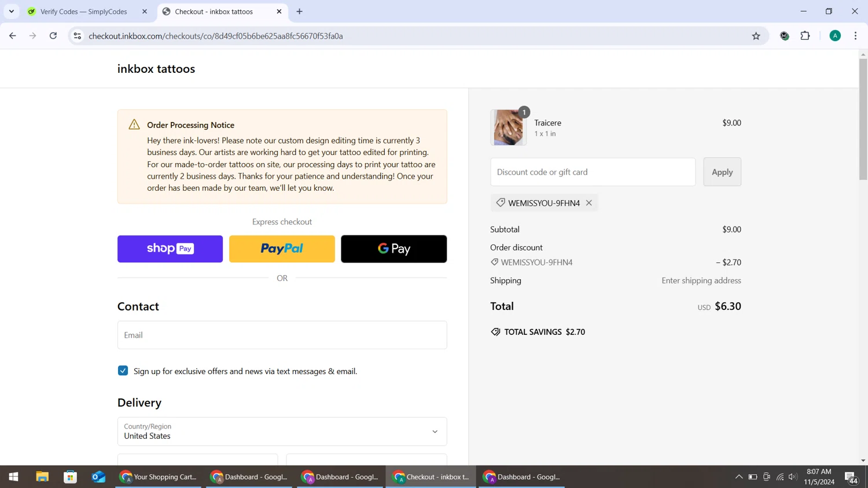Click the bookmark star icon in address bar

[756, 36]
